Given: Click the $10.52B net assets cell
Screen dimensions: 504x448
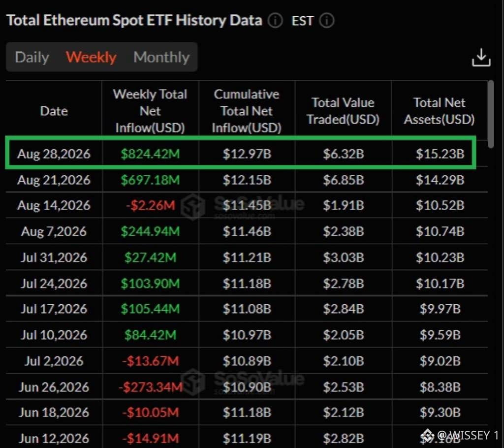Looking at the screenshot, I should pos(440,205).
